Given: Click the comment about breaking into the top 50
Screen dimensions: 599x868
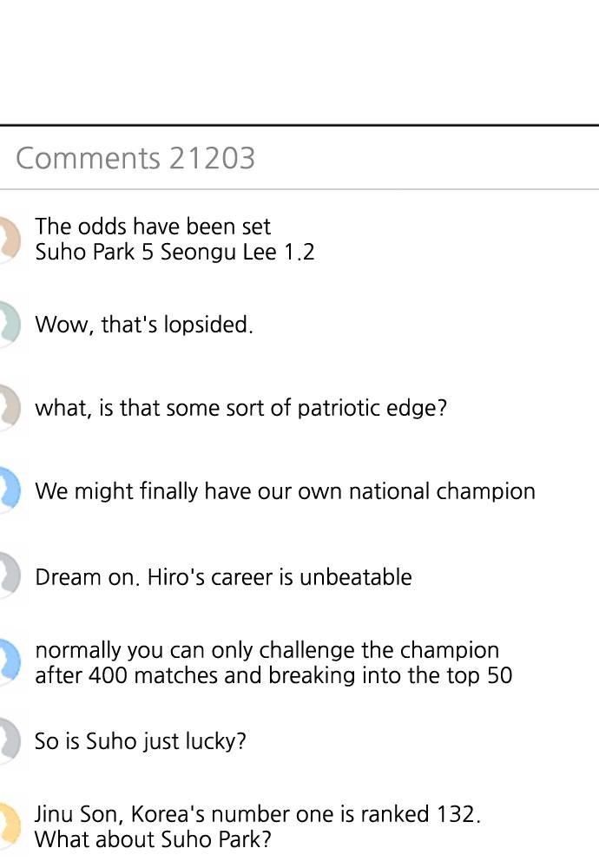Looking at the screenshot, I should pos(273,675).
